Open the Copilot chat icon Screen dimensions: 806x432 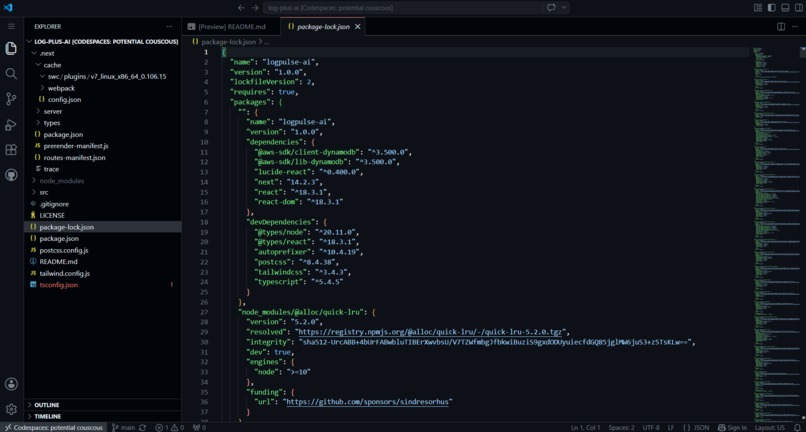(x=552, y=8)
